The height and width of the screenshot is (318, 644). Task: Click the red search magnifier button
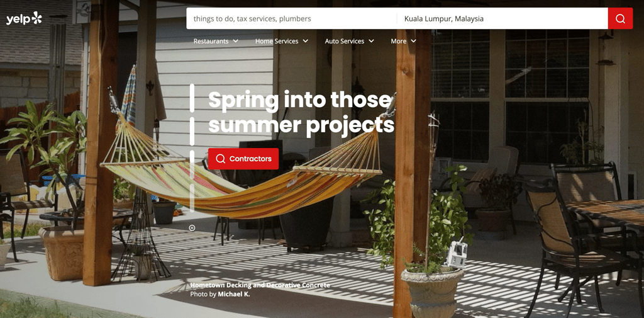pyautogui.click(x=620, y=18)
